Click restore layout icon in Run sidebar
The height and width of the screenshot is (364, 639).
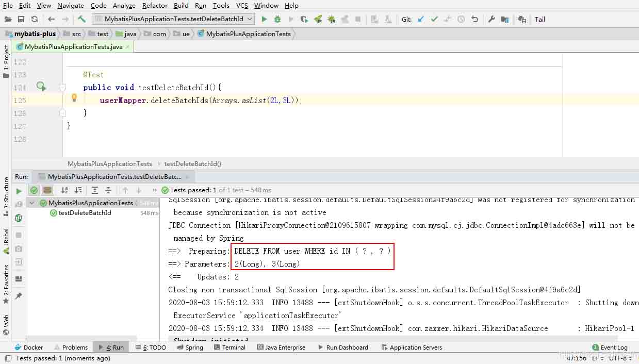(19, 279)
